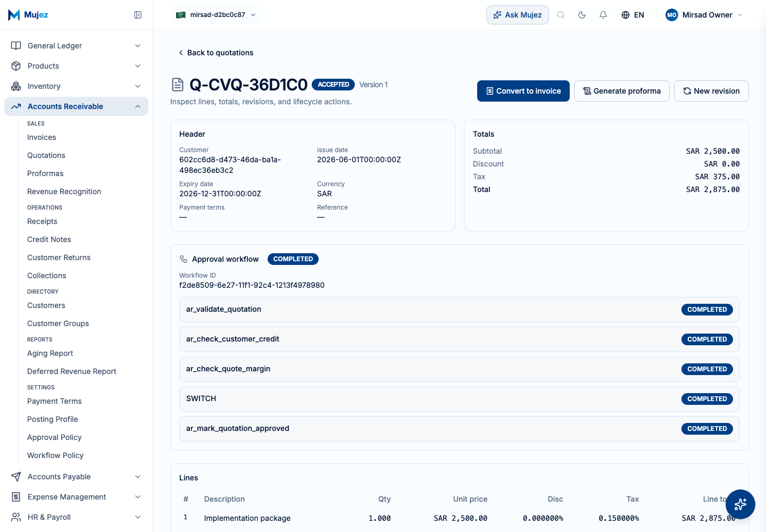Click the Approval workflow icon

pyautogui.click(x=184, y=259)
